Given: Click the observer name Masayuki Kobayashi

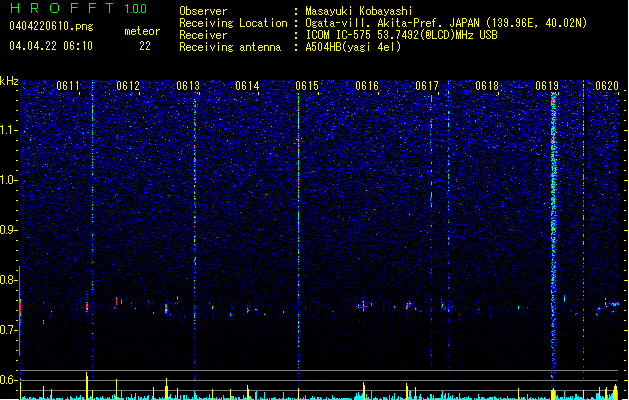Looking at the screenshot, I should click(x=359, y=11).
